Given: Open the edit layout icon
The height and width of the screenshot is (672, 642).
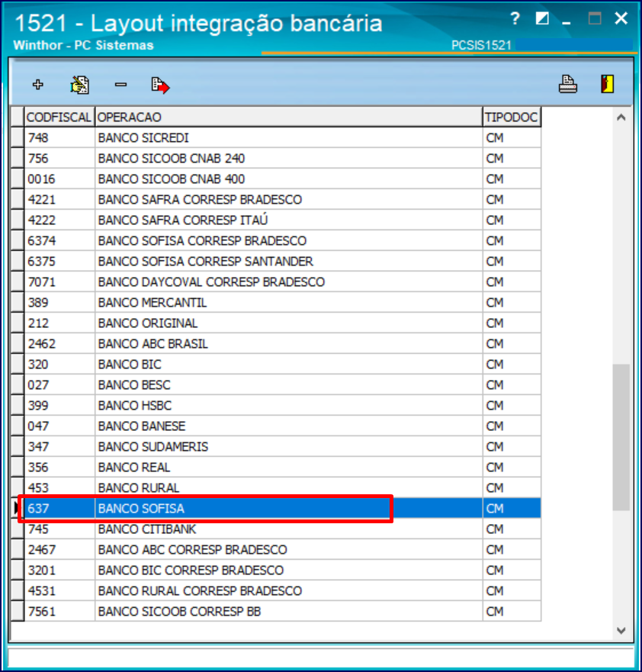Looking at the screenshot, I should pyautogui.click(x=79, y=85).
